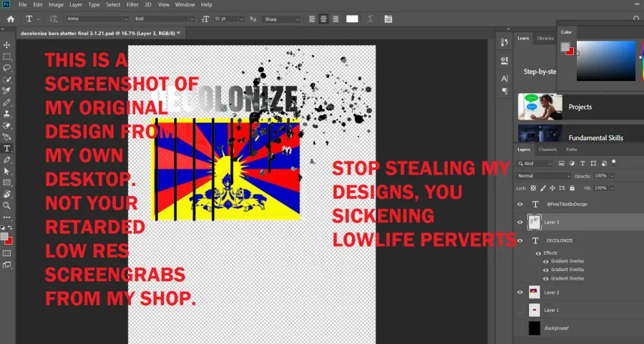Select the Rectangle shape tool

[7, 182]
